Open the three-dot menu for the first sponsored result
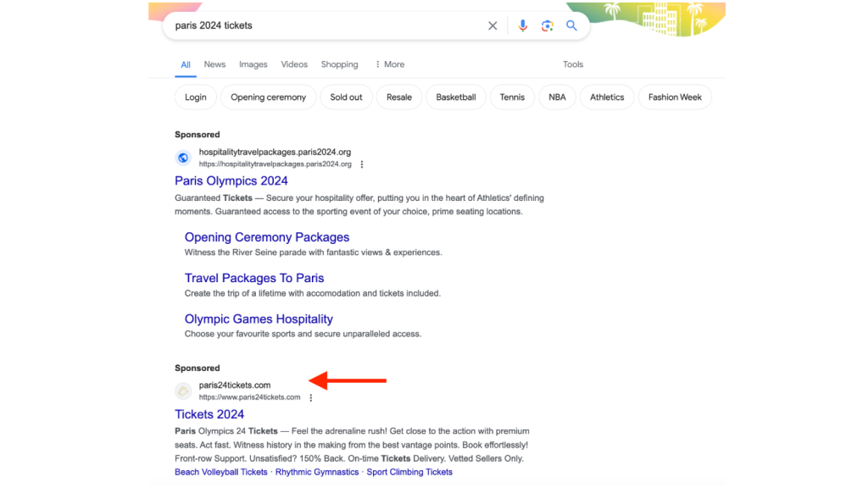 [x=362, y=164]
